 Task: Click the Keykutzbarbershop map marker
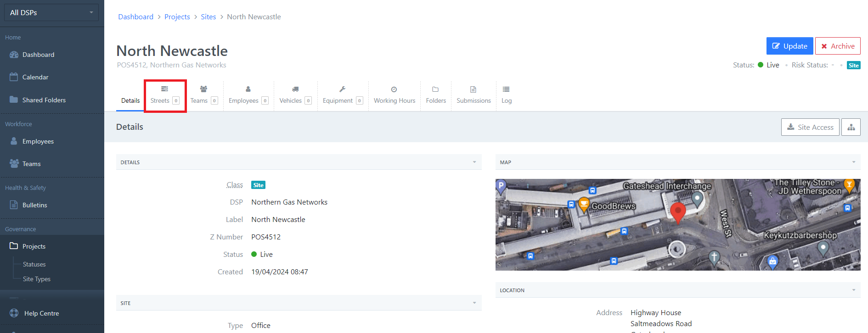[823, 248]
